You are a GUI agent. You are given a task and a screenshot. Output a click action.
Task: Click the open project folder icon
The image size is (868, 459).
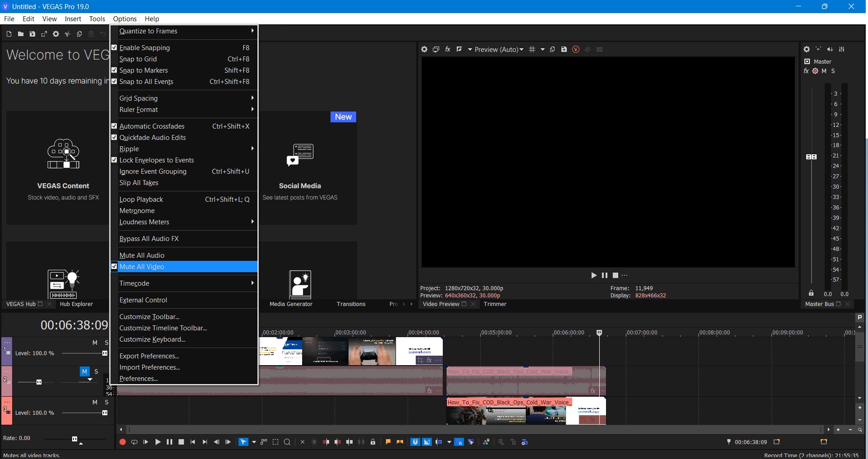coord(20,34)
